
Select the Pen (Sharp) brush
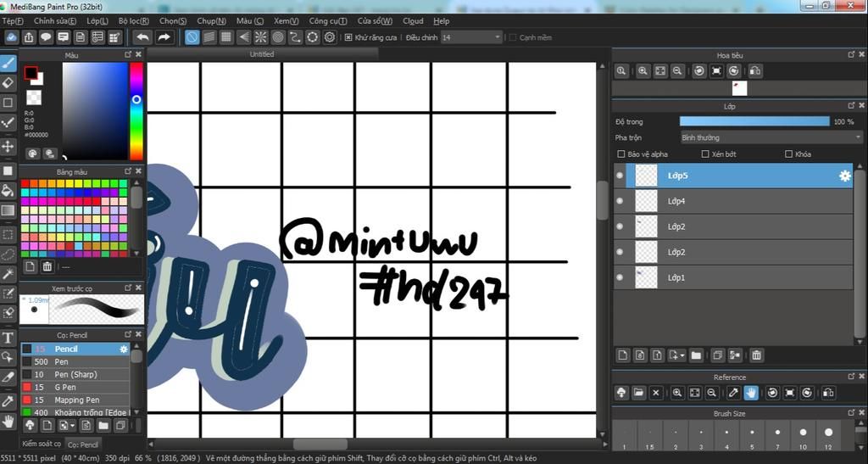pos(75,374)
